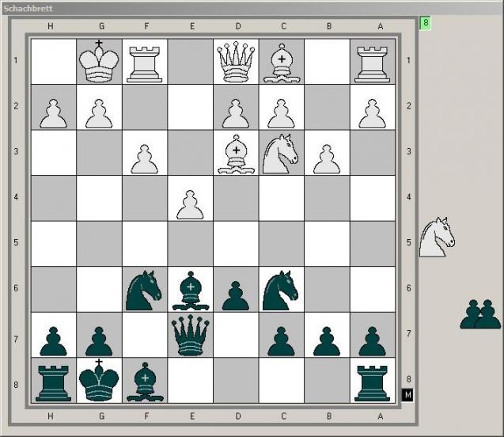Pick the black queen on E7
This screenshot has height=437, width=504.
point(190,335)
